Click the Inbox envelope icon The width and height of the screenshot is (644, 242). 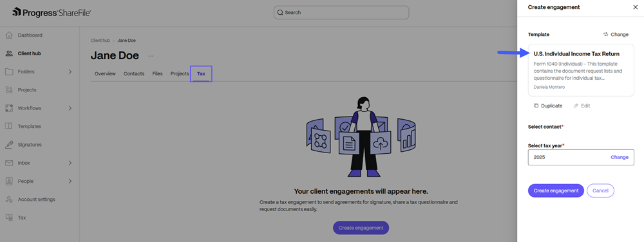[x=9, y=163]
